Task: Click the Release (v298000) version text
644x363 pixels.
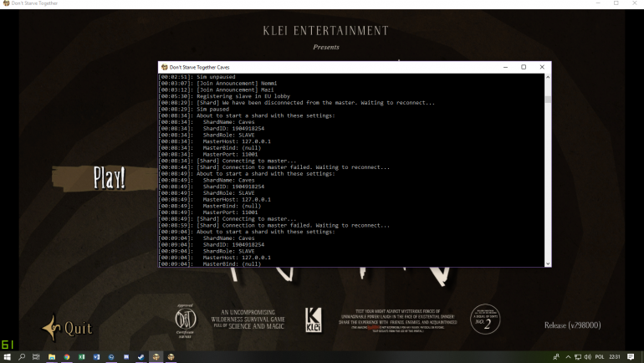Action: [x=573, y=325]
